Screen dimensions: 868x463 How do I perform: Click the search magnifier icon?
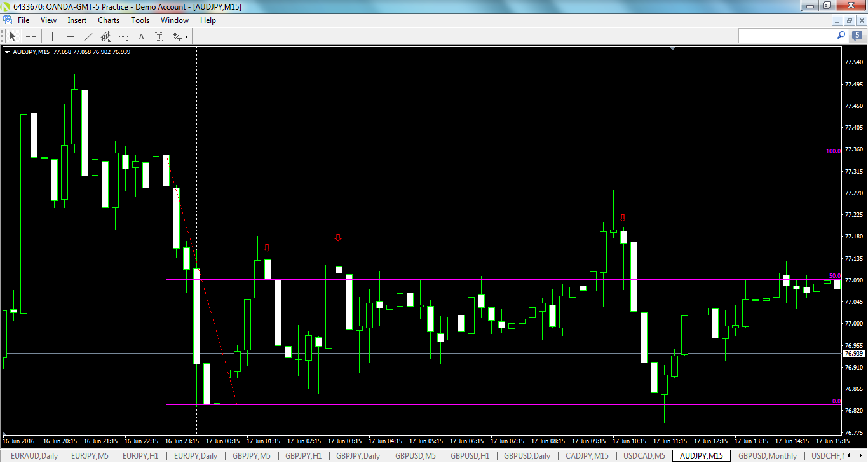[x=840, y=36]
